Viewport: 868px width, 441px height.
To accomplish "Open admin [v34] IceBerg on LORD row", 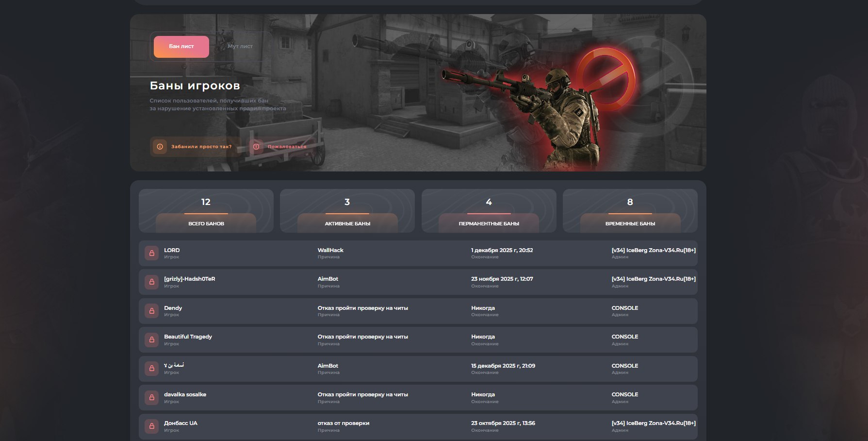I will tap(653, 251).
